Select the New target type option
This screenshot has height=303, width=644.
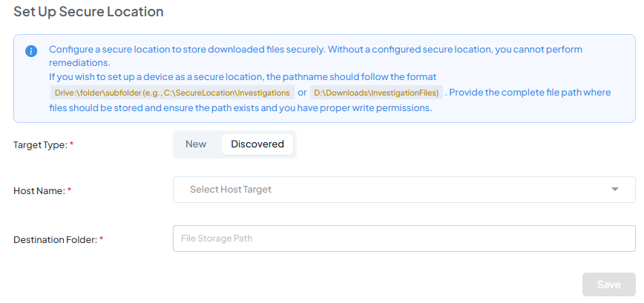(x=196, y=144)
